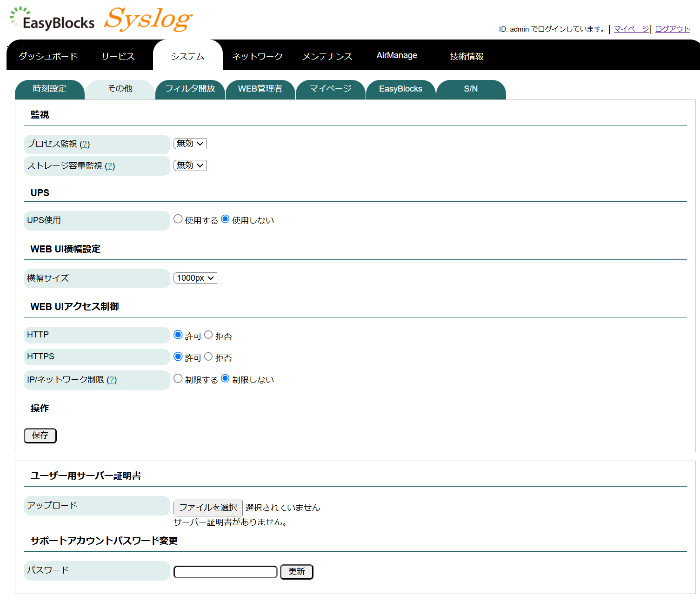Open the プロセス監視 dropdown
This screenshot has width=700, height=601.
(x=190, y=144)
